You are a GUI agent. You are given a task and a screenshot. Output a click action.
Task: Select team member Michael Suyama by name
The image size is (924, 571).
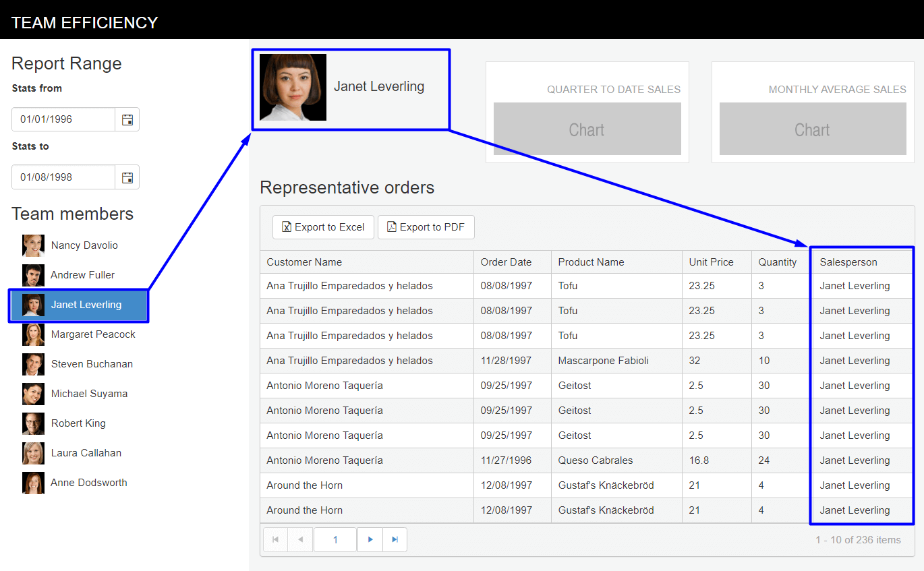89,394
